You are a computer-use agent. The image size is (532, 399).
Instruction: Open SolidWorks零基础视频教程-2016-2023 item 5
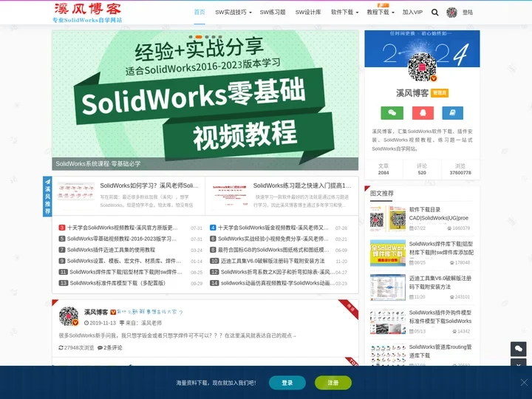(121, 239)
